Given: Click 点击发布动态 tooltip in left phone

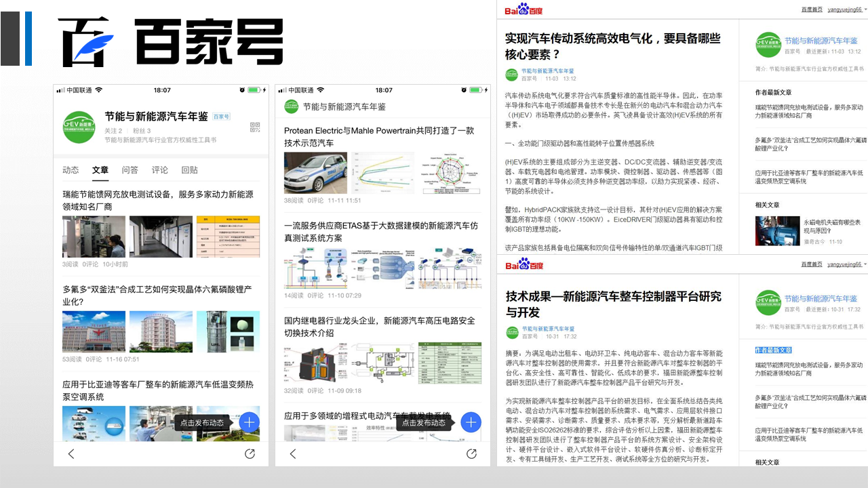Looking at the screenshot, I should tap(202, 422).
